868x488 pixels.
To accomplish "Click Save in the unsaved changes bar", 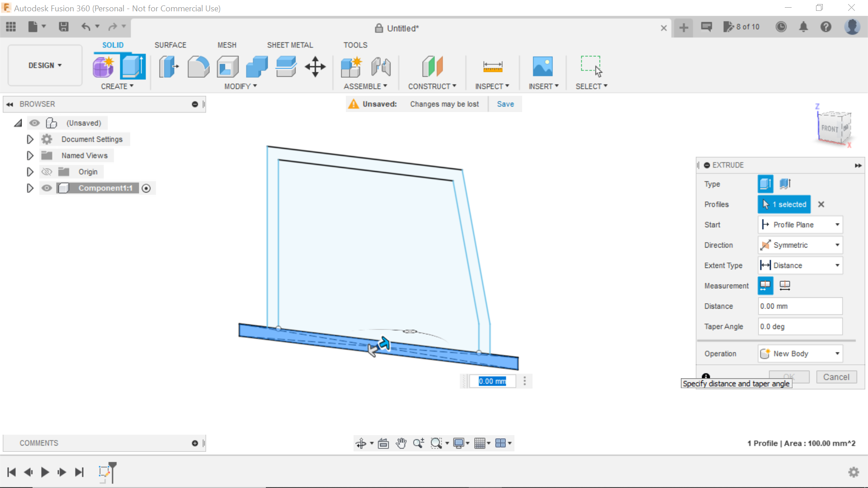I will coord(505,104).
